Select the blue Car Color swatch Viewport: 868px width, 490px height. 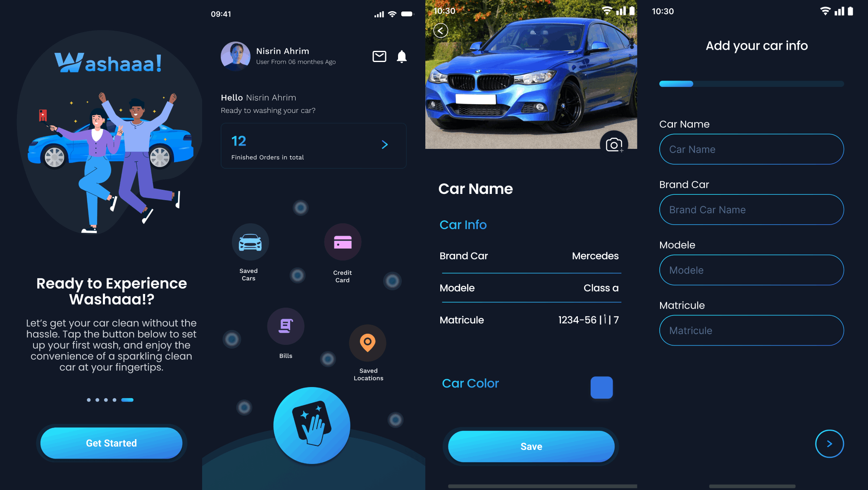[601, 387]
